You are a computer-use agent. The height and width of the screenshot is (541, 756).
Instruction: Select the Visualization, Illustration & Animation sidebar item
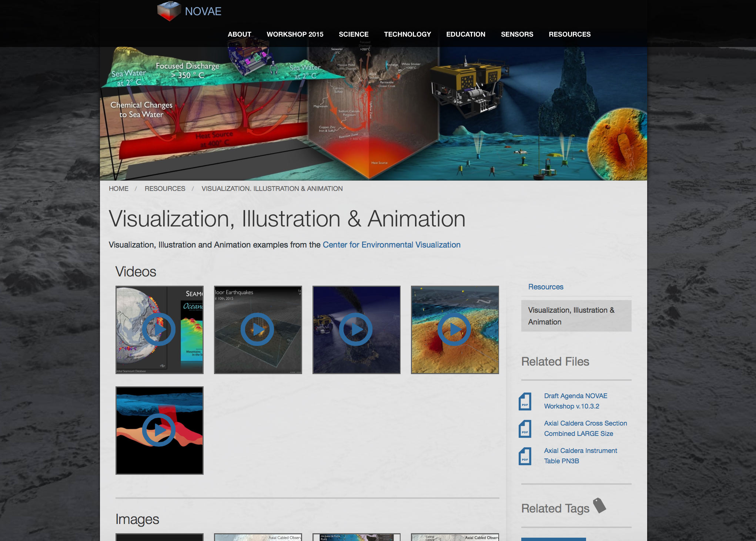(576, 316)
